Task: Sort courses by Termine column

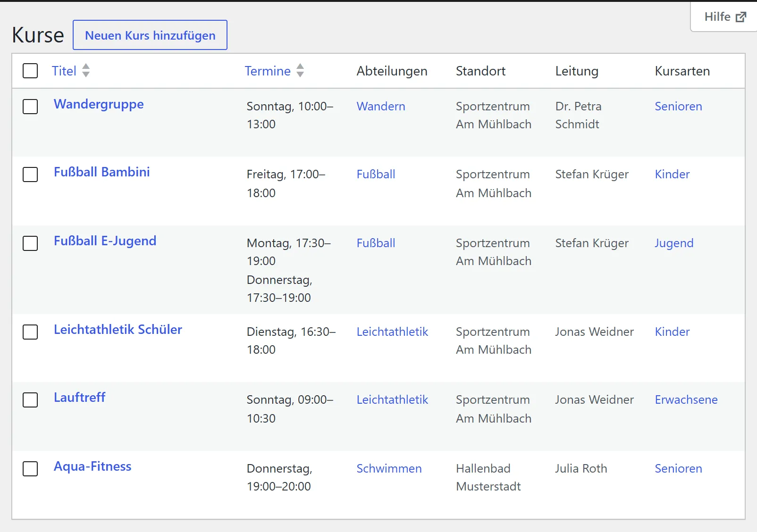Action: coord(268,71)
